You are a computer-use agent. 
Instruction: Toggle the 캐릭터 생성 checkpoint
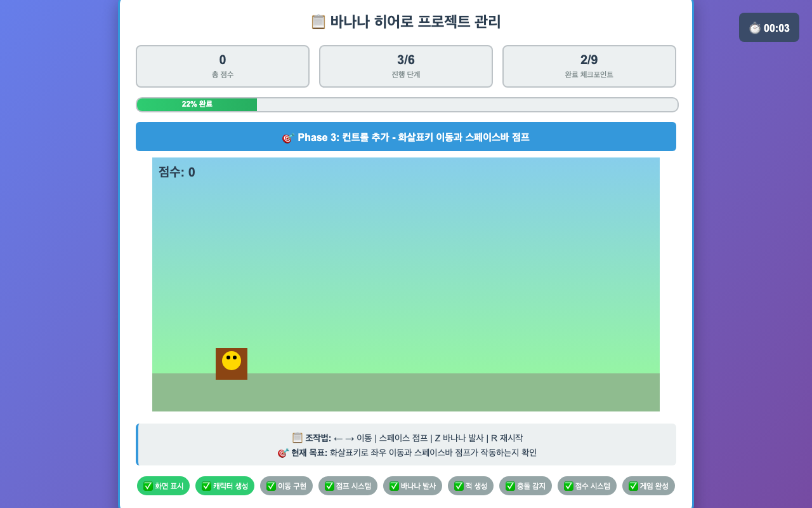[225, 486]
